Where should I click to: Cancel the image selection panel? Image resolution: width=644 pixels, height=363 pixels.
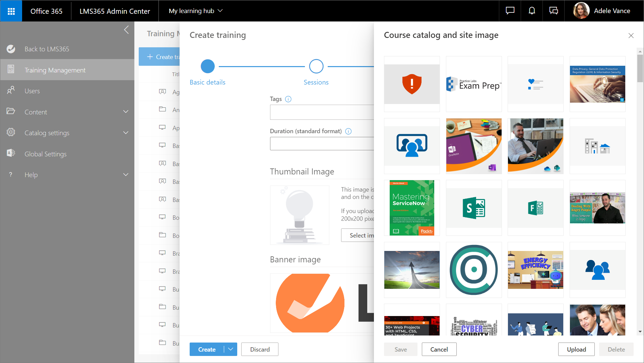click(439, 349)
